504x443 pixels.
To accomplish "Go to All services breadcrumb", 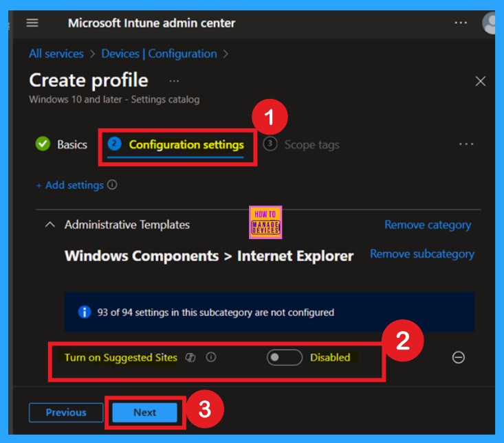I will (56, 54).
